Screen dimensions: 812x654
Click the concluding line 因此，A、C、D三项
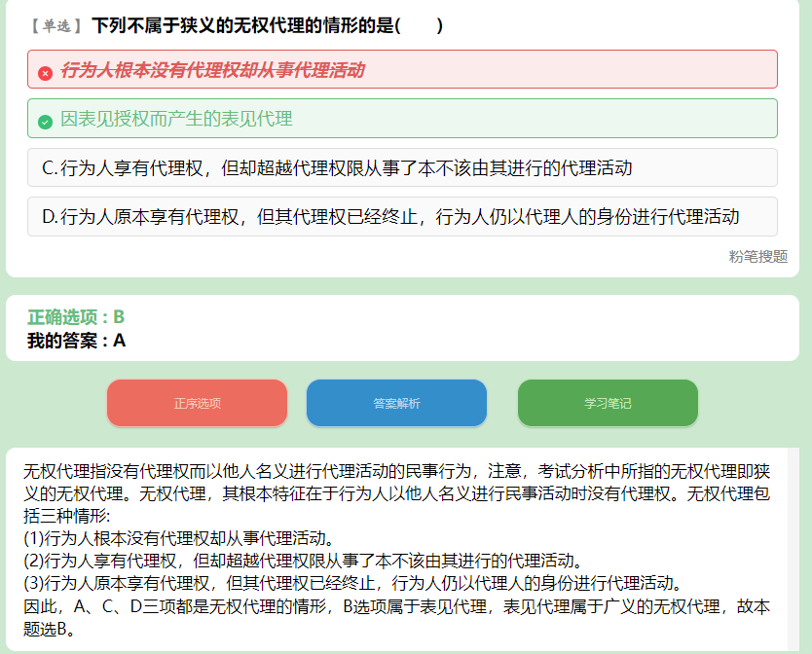point(396,617)
